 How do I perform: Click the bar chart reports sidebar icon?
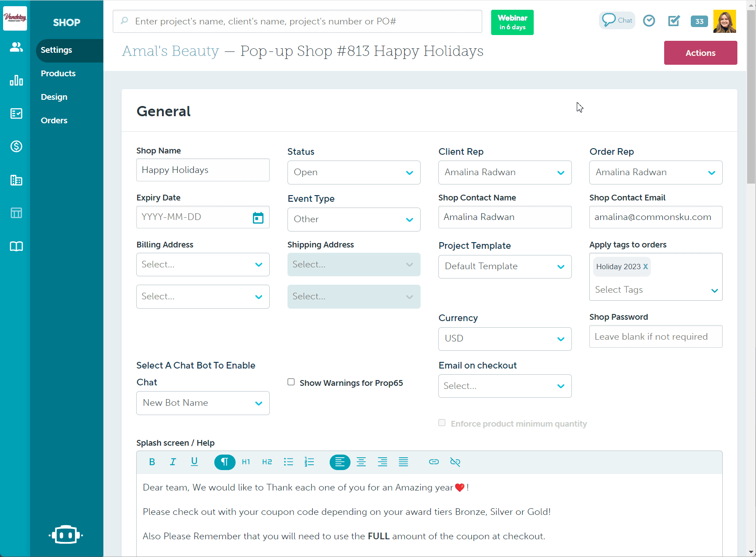coord(16,80)
